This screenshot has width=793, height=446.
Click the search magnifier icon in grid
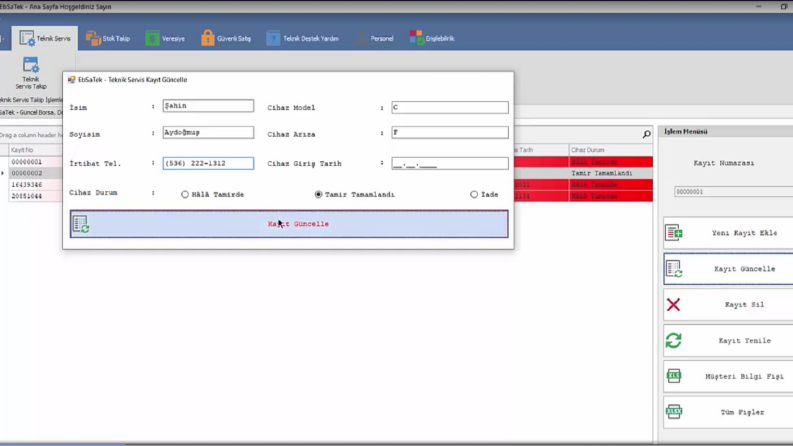tap(646, 134)
